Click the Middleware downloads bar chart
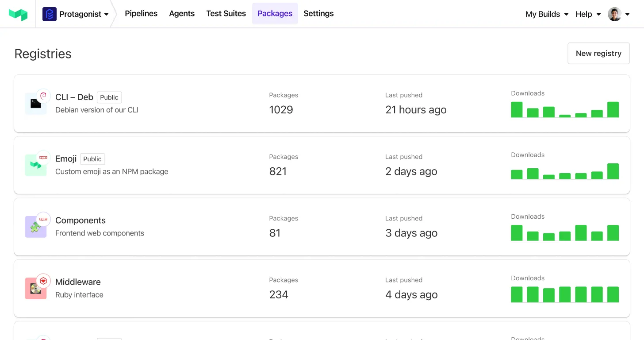644x340 pixels. click(x=565, y=294)
